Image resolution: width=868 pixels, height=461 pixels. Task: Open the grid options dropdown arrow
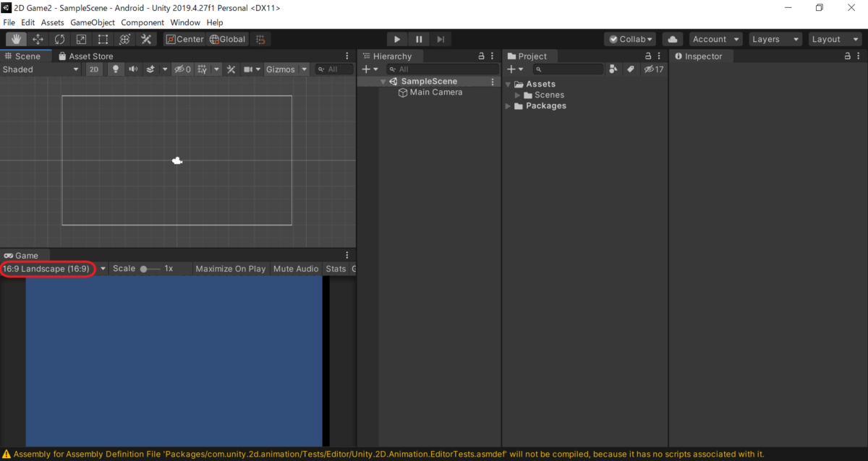216,69
